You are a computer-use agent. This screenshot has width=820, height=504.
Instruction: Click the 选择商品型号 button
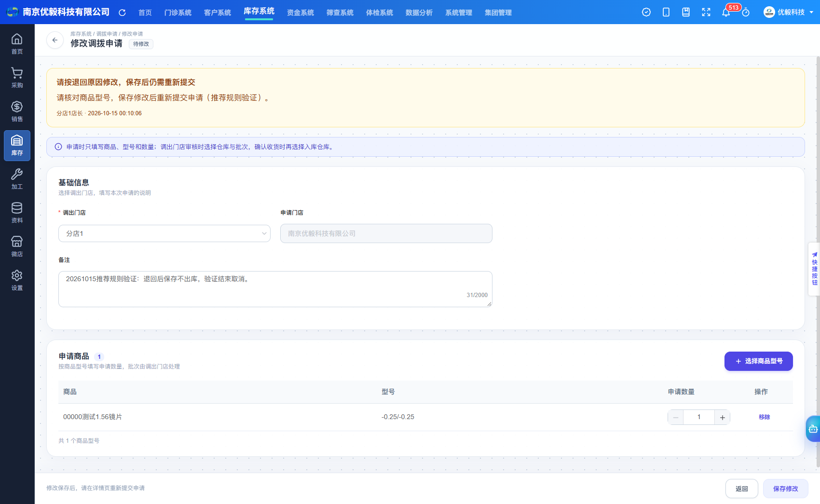[759, 361]
